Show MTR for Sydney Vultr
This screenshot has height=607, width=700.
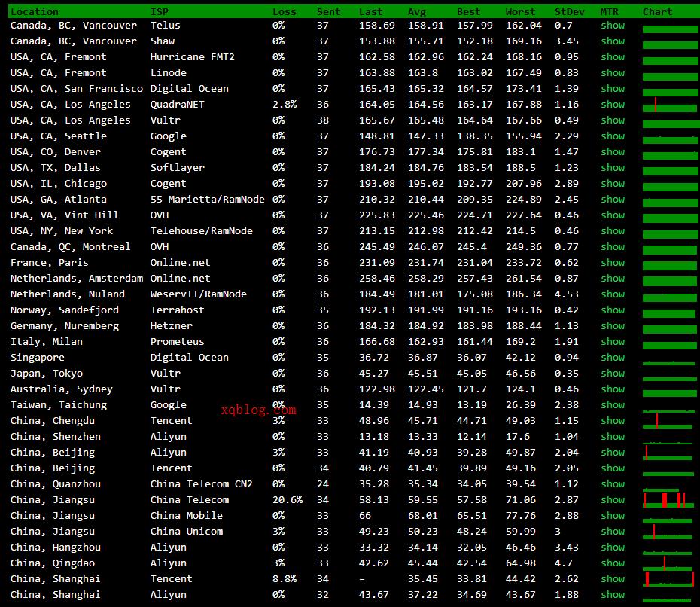(x=613, y=389)
